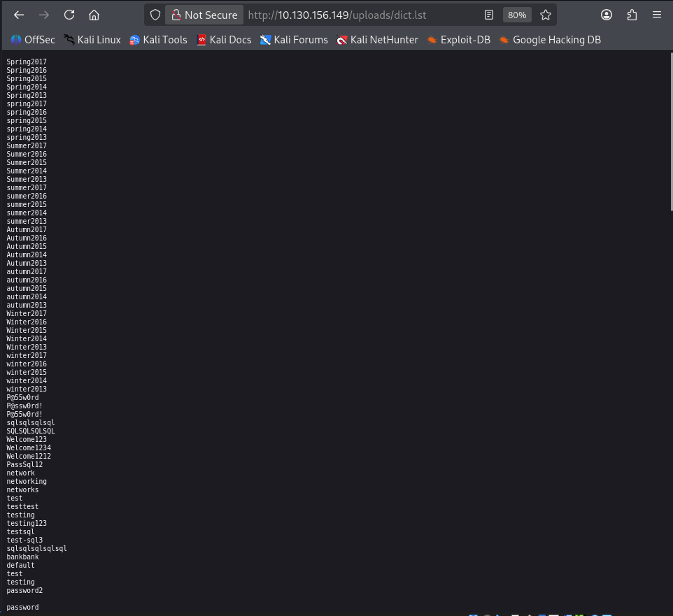Open Kali Docs bookmark
673x616 pixels.
(224, 40)
